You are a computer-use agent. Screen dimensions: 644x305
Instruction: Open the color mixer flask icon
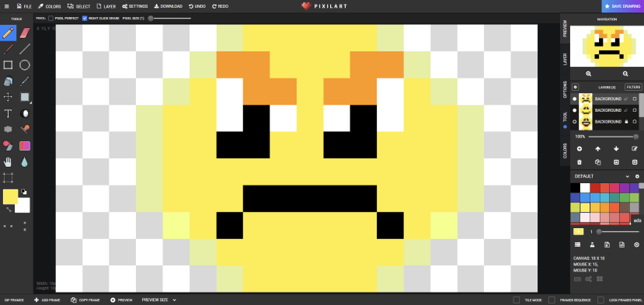(592, 244)
